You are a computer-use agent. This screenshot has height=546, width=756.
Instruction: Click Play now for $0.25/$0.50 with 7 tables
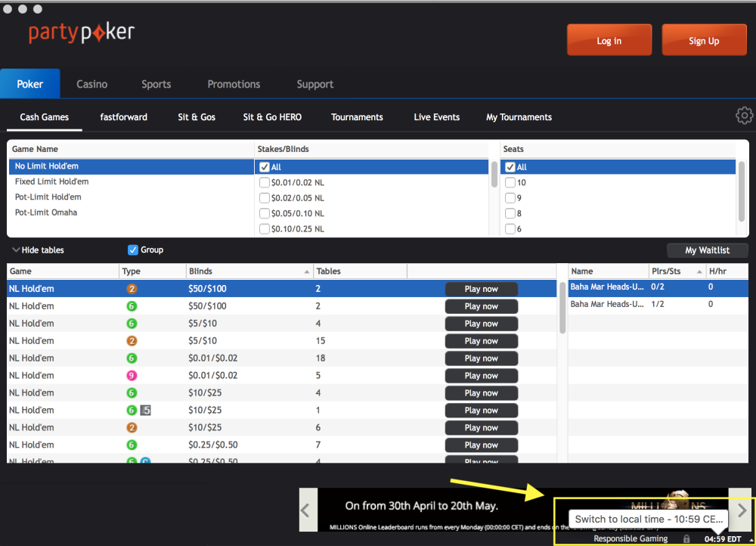click(481, 445)
